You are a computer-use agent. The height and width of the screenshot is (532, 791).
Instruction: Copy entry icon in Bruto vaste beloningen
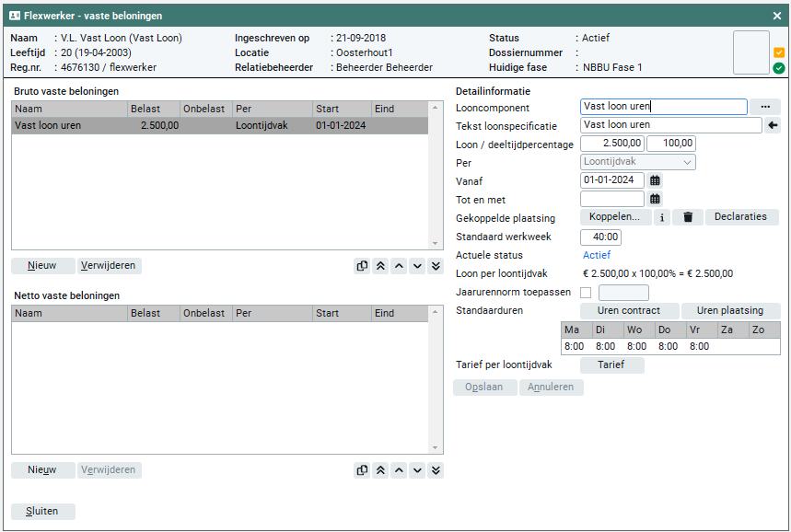pyautogui.click(x=362, y=266)
